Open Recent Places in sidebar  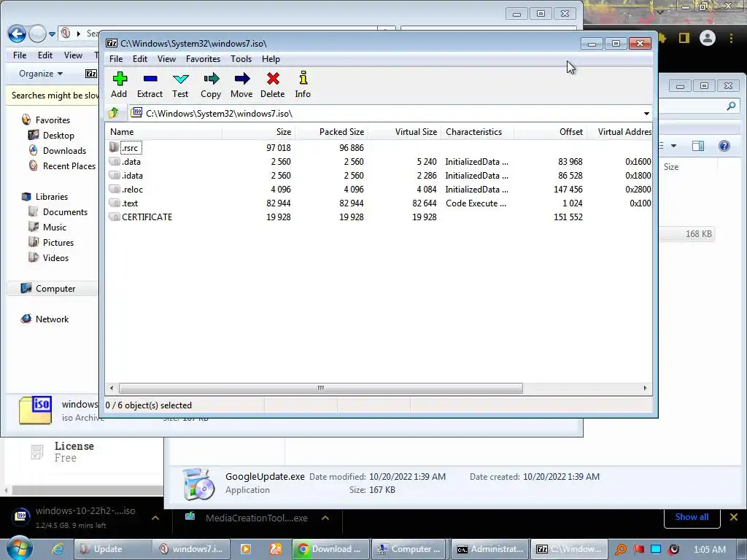(62, 166)
